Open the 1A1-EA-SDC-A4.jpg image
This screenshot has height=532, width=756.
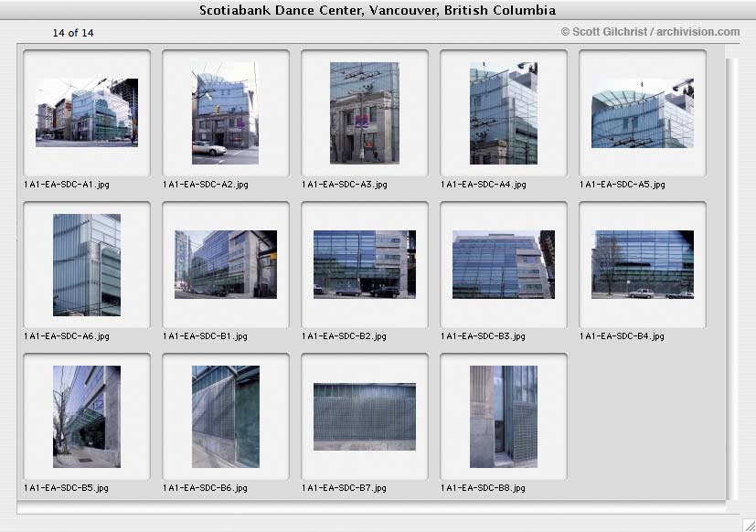coord(504,112)
